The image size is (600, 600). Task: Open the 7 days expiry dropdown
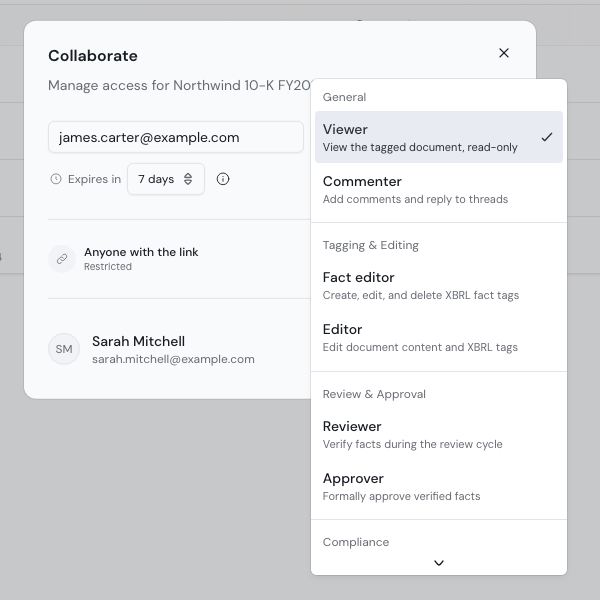click(166, 179)
